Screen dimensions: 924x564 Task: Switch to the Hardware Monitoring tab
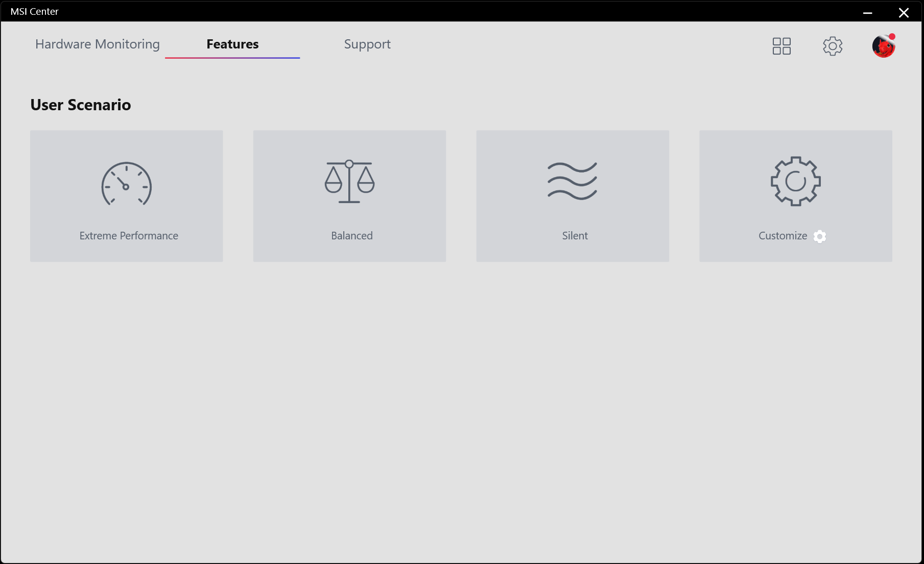97,44
